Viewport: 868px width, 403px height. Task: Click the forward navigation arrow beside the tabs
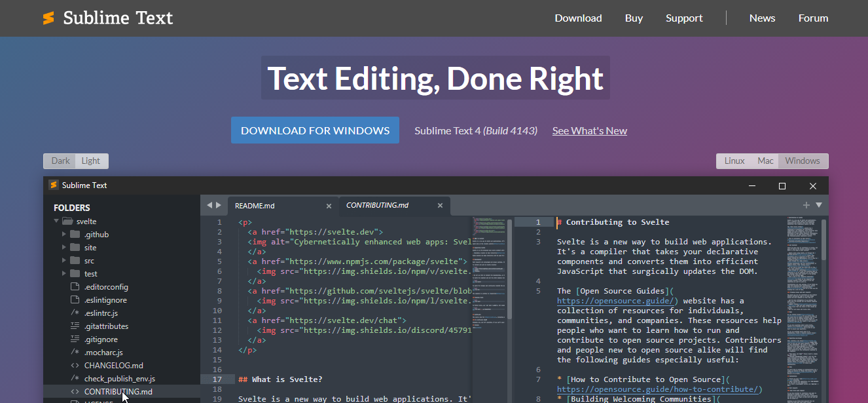point(218,204)
